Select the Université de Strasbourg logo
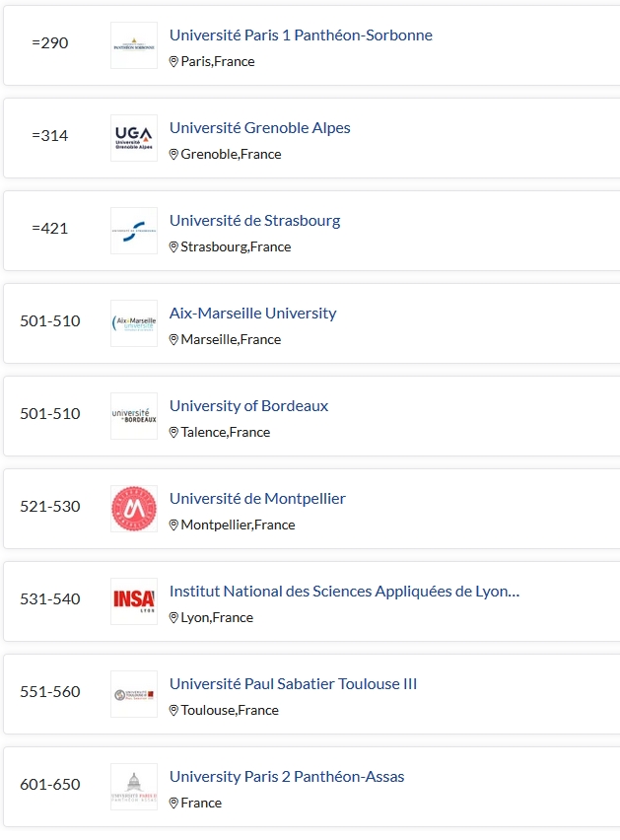 [x=134, y=231]
